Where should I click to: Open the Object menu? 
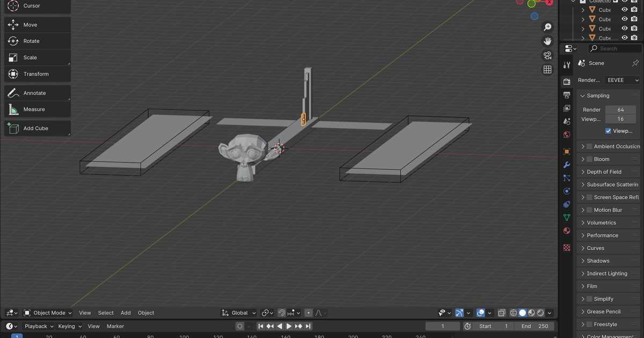[x=145, y=313]
